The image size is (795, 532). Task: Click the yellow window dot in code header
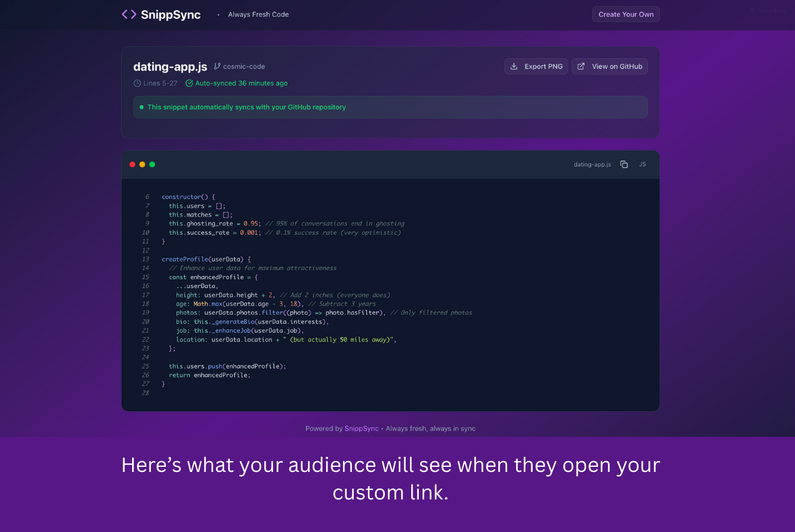pyautogui.click(x=142, y=165)
